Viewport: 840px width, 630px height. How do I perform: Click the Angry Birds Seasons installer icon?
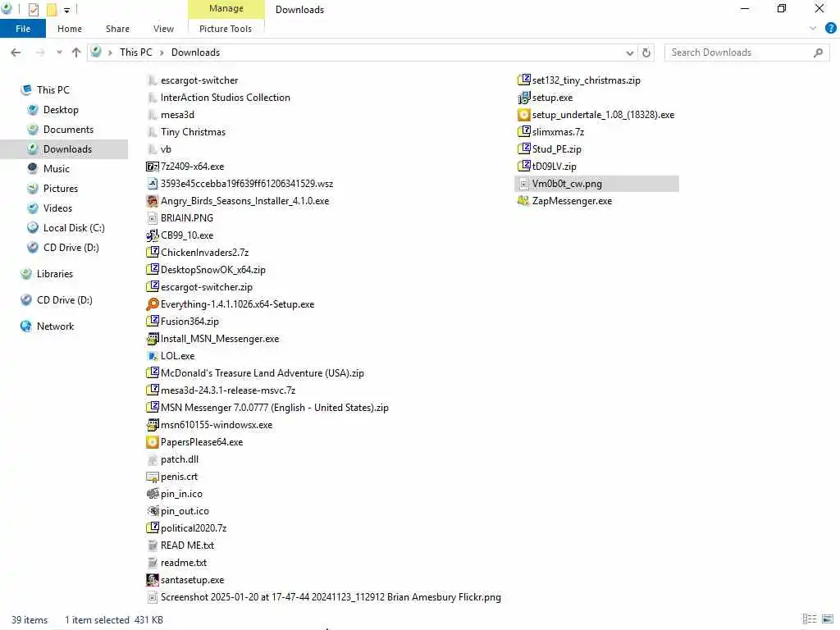pos(152,201)
